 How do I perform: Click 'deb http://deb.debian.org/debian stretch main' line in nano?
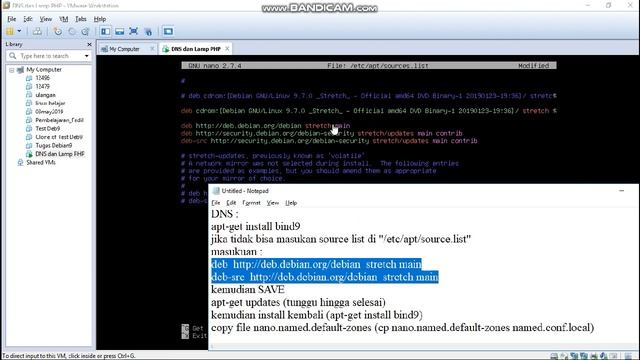[265, 126]
